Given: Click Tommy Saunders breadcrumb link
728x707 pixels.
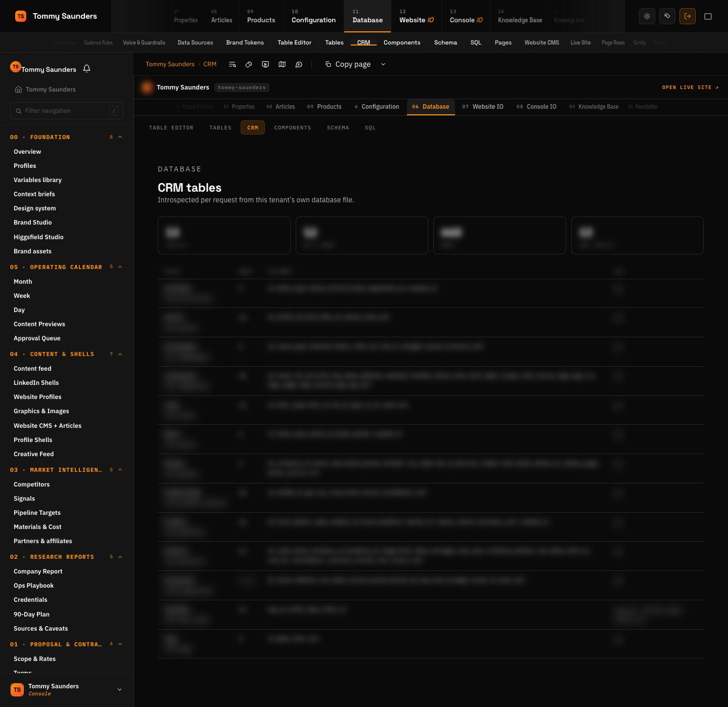Looking at the screenshot, I should pos(170,64).
